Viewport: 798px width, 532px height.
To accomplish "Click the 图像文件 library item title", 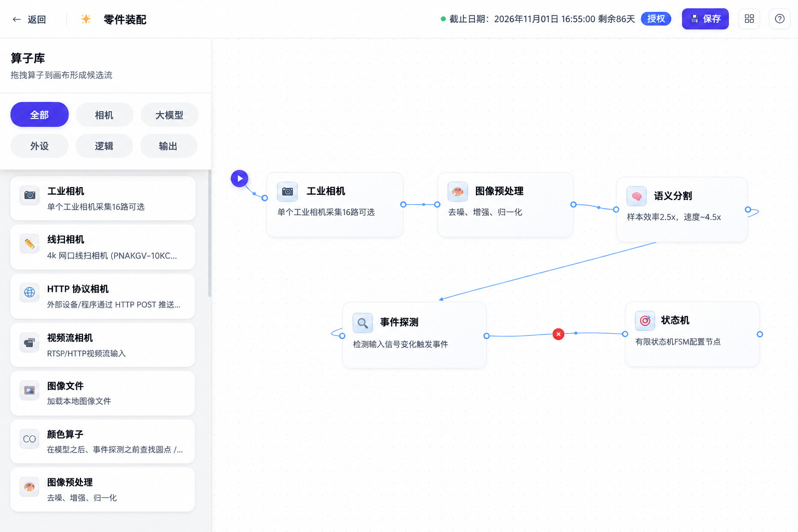I will (x=65, y=386).
